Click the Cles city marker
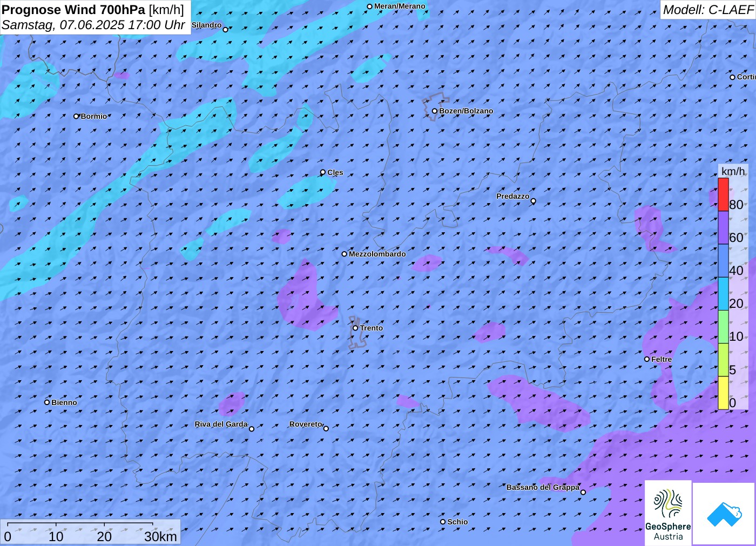This screenshot has height=546, width=756. click(323, 172)
